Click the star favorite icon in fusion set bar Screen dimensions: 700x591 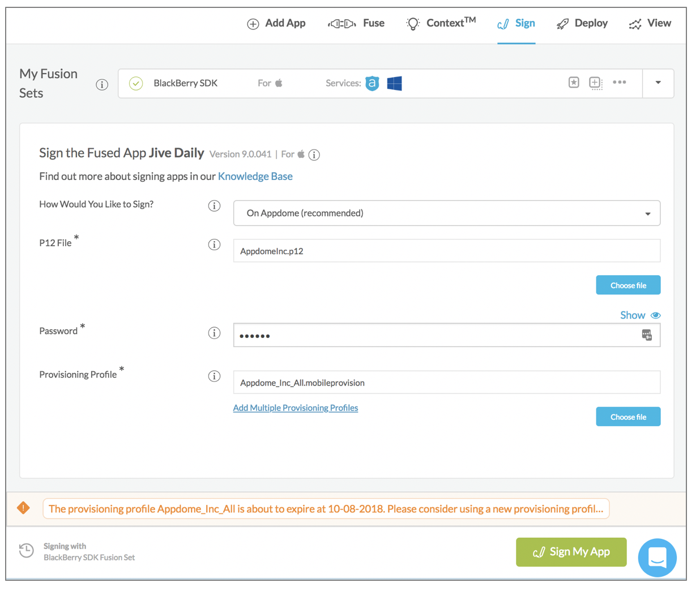click(x=574, y=83)
